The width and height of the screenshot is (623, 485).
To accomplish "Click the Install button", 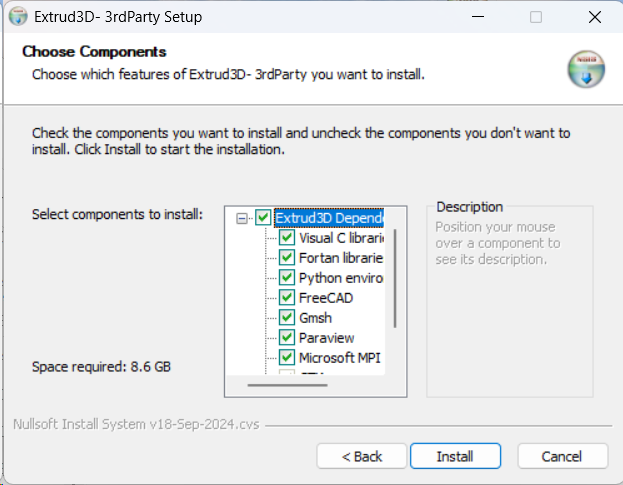I will (455, 456).
